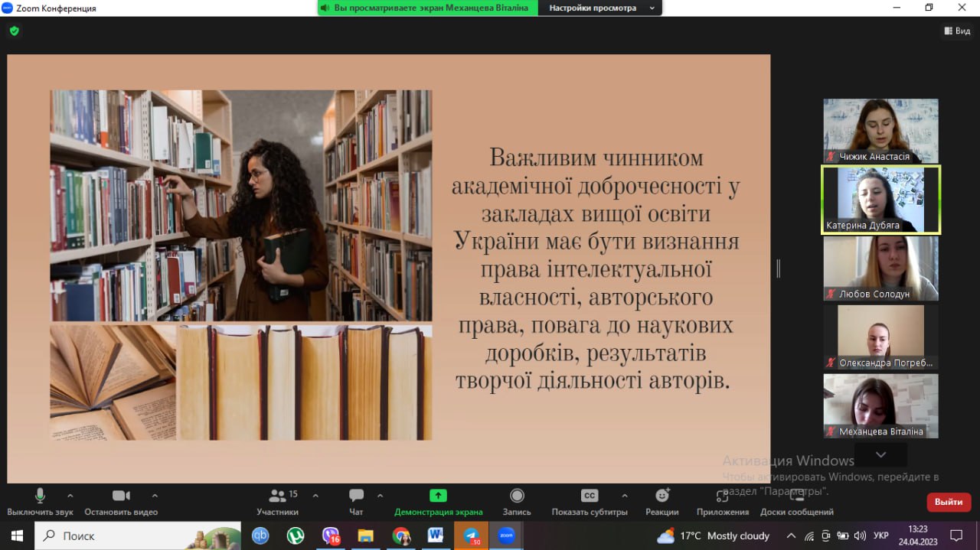Click the green encryption shield icon

click(14, 31)
